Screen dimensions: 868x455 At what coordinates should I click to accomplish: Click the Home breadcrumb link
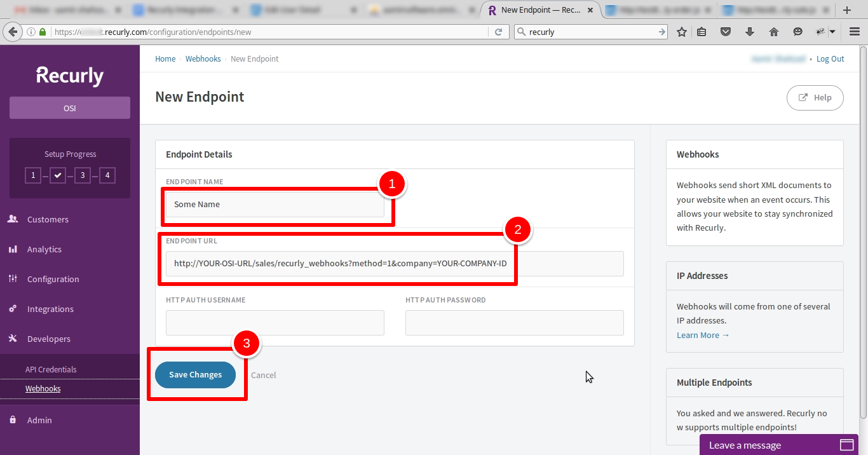pos(165,58)
